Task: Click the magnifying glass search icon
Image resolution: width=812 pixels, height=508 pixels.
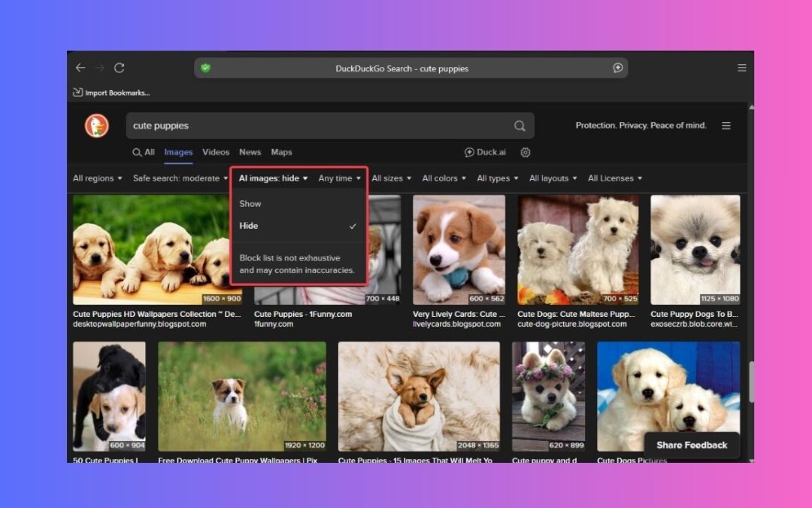Action: tap(520, 126)
